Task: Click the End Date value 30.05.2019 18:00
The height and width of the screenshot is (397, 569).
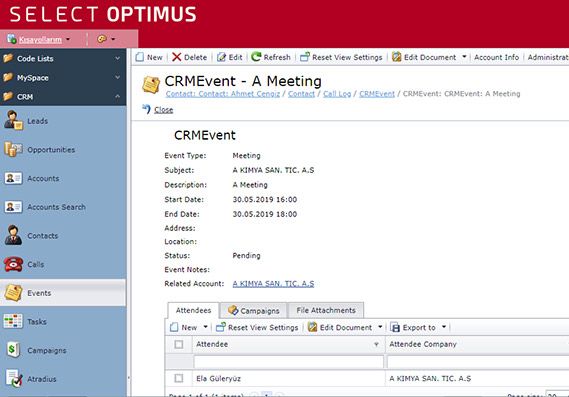Action: click(x=265, y=214)
